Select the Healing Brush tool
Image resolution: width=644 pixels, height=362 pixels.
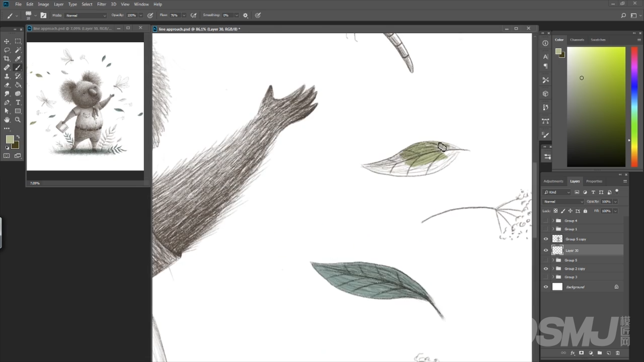(7, 67)
